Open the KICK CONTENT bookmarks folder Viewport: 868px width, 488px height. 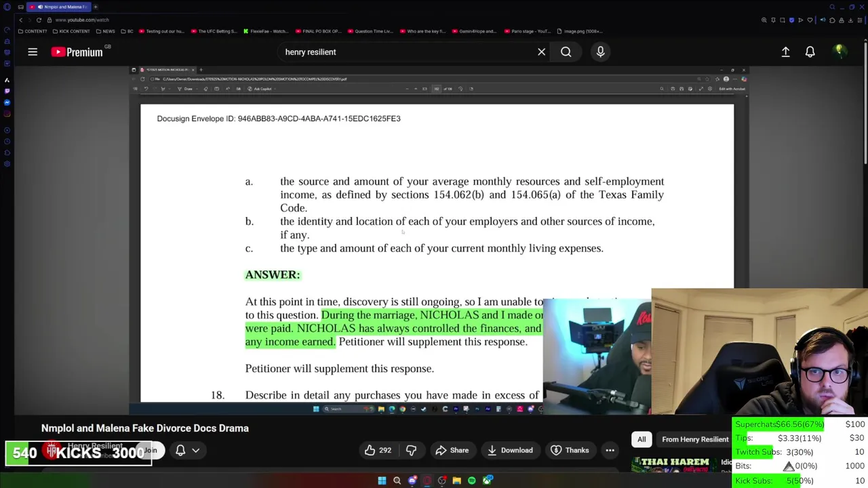70,31
